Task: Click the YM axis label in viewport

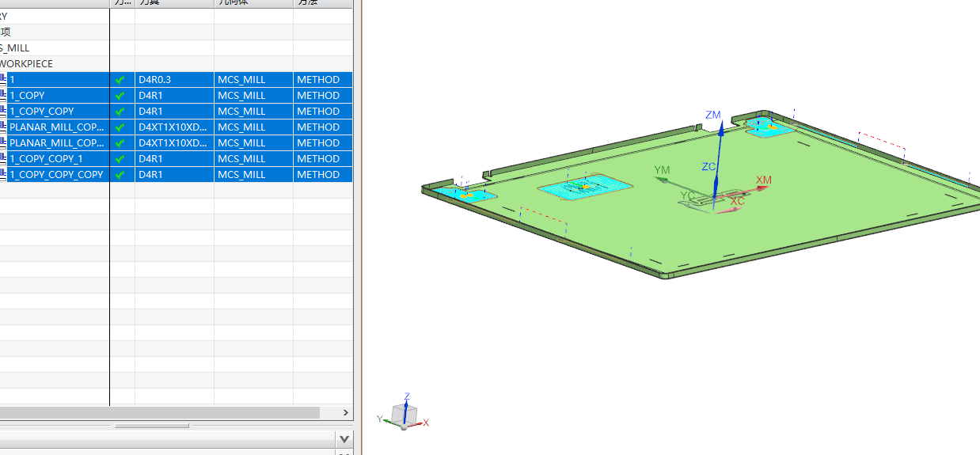Action: point(662,170)
